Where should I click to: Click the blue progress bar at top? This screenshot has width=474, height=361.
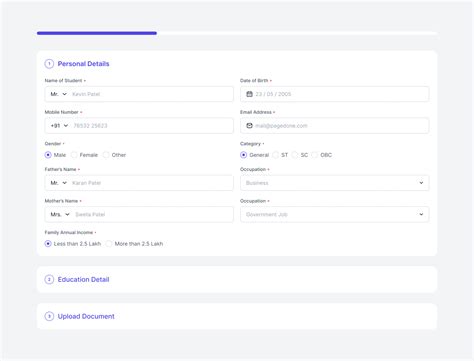(97, 33)
